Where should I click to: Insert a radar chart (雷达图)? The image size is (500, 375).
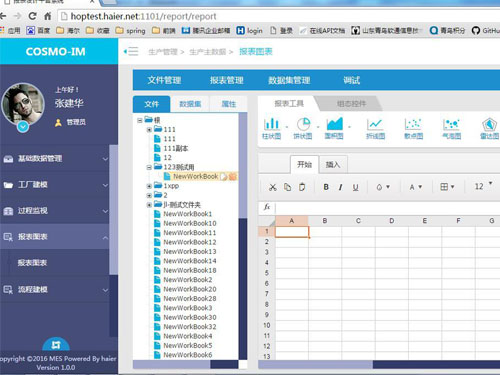coord(489,128)
